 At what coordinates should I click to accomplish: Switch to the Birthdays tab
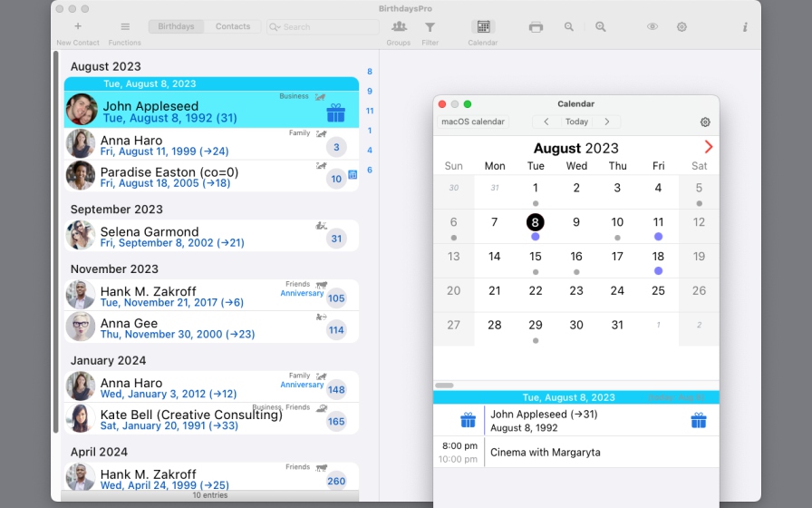coord(176,26)
